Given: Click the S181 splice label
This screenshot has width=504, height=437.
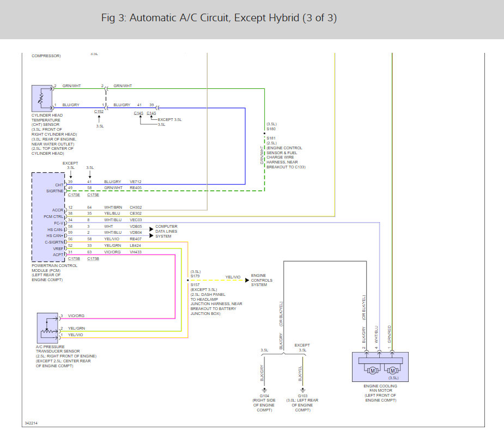Looking at the screenshot, I should 271,138.
